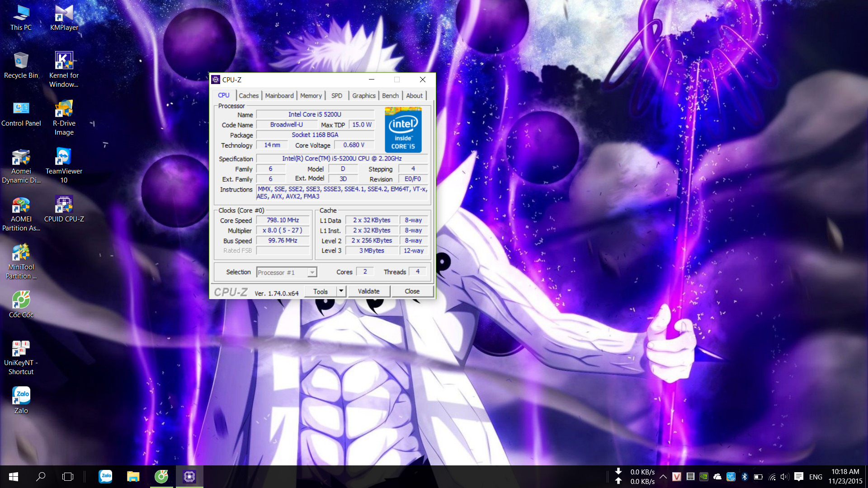Switch to the SPD tab
Image resolution: width=868 pixels, height=488 pixels.
click(x=337, y=96)
